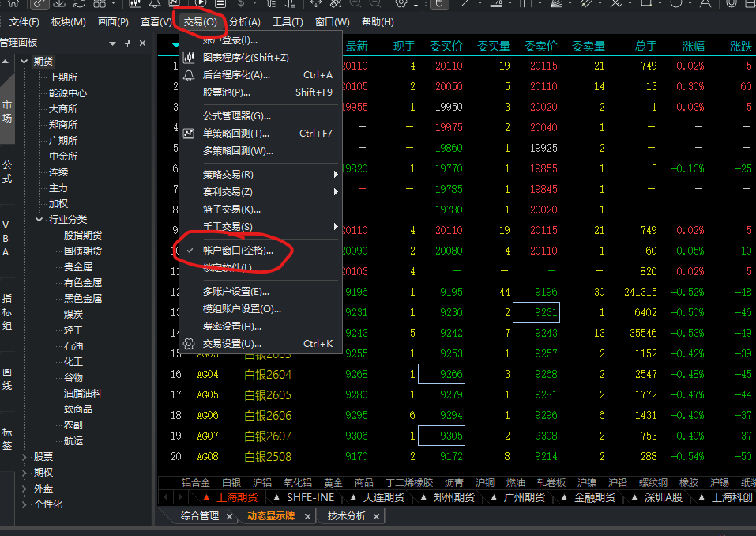
Task: Click the boxed 9231 委卖价 cell
Action: (x=536, y=312)
